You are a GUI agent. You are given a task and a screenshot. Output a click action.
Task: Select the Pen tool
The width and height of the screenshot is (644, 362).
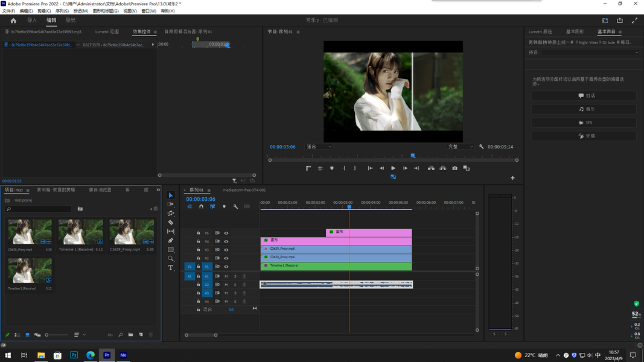point(171,241)
